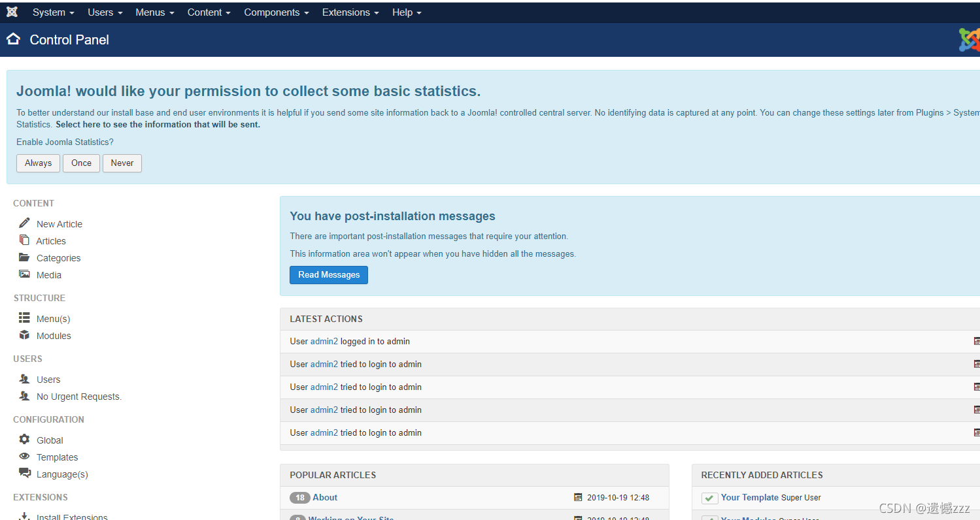Click the RECENTLY ADDED ARTICLES heading
980x520 pixels.
pyautogui.click(x=762, y=475)
